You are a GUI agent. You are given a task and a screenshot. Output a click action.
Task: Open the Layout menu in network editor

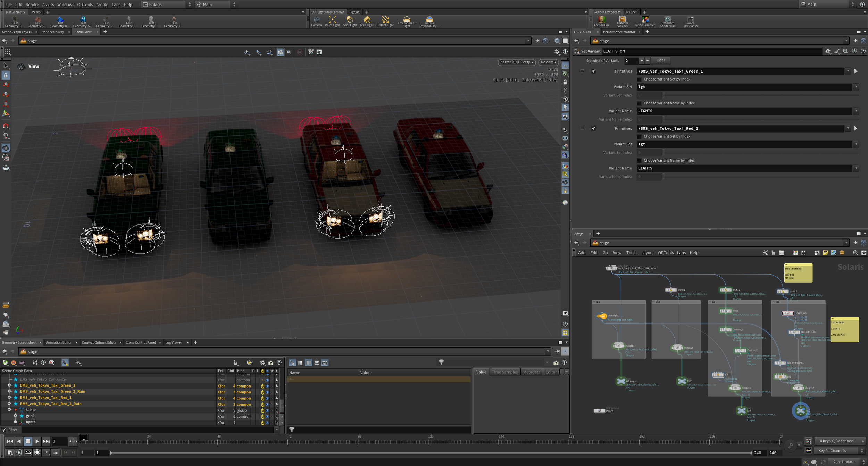click(647, 253)
